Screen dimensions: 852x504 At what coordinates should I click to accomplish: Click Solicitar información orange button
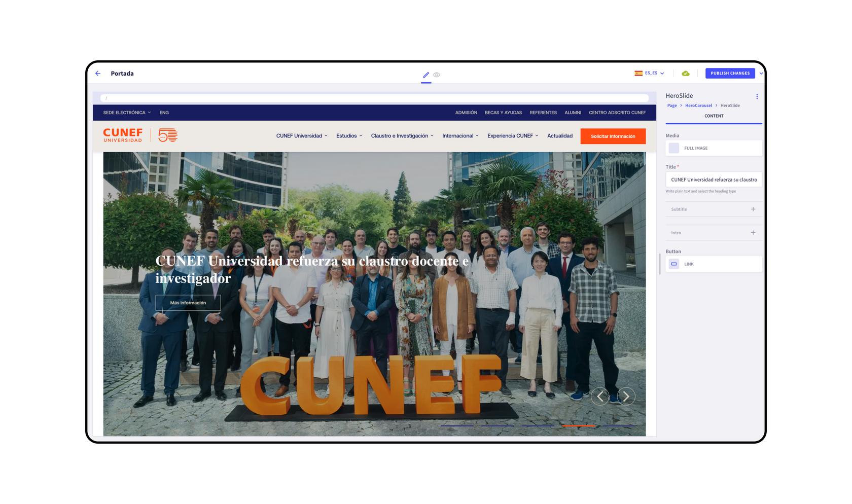613,136
